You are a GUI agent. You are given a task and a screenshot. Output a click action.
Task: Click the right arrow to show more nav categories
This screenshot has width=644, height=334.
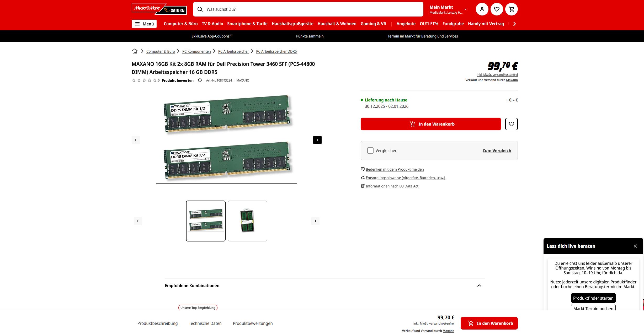click(514, 24)
